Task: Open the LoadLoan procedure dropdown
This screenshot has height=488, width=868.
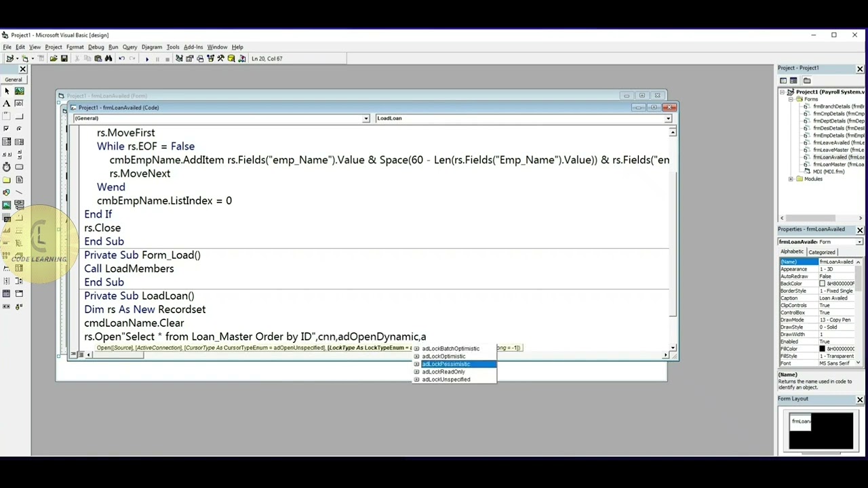Action: pos(668,119)
